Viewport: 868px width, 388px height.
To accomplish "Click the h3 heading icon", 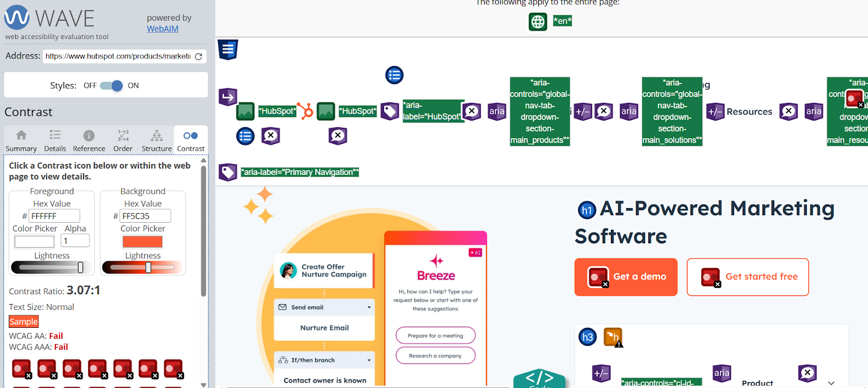I will pyautogui.click(x=588, y=337).
